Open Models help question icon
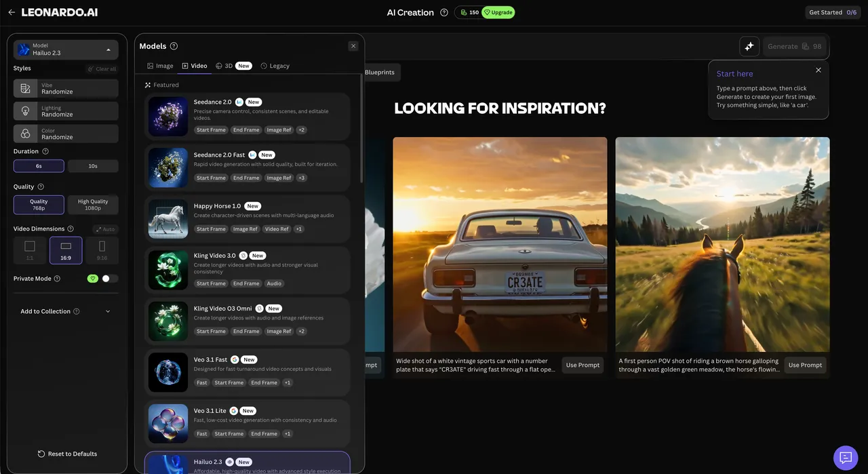The height and width of the screenshot is (474, 868). pyautogui.click(x=174, y=46)
